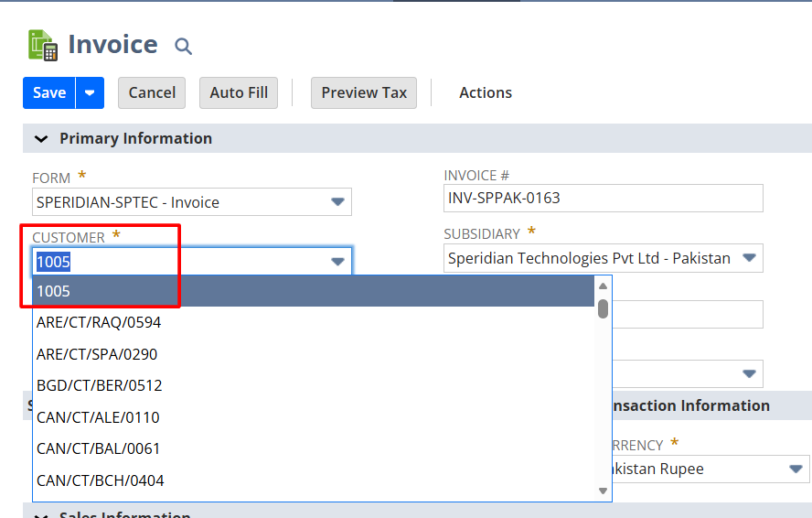Click the Invoice page icon

click(43, 45)
